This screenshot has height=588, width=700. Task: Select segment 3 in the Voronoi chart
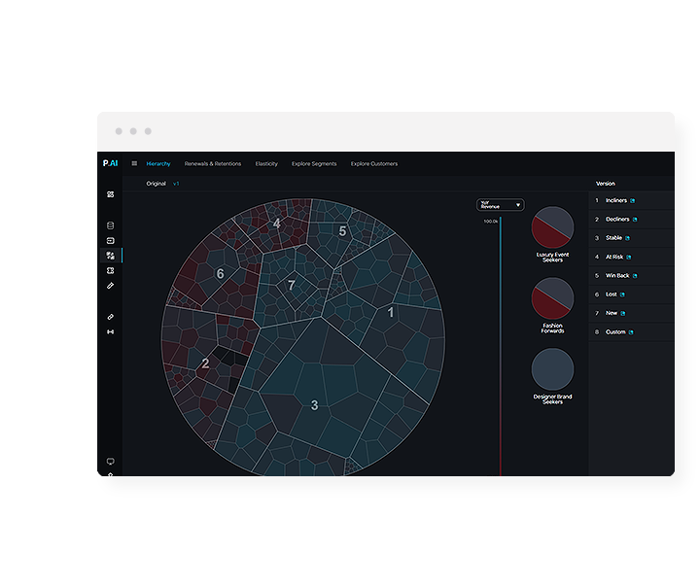[x=314, y=404]
